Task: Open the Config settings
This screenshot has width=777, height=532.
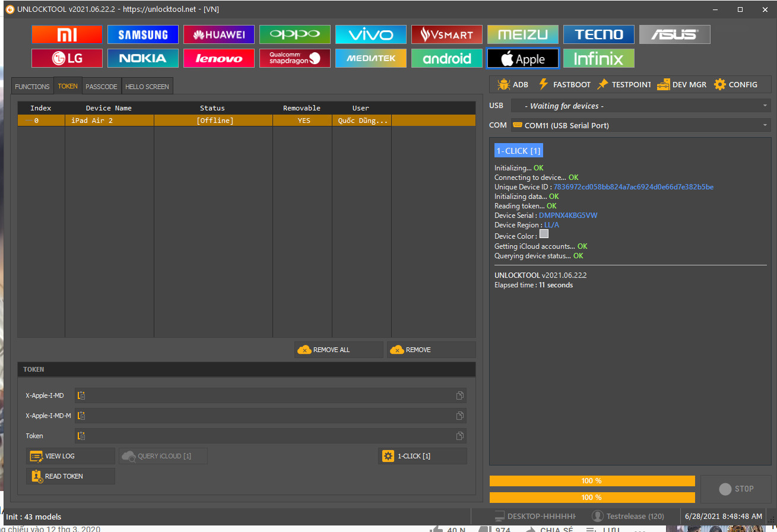Action: 735,84
